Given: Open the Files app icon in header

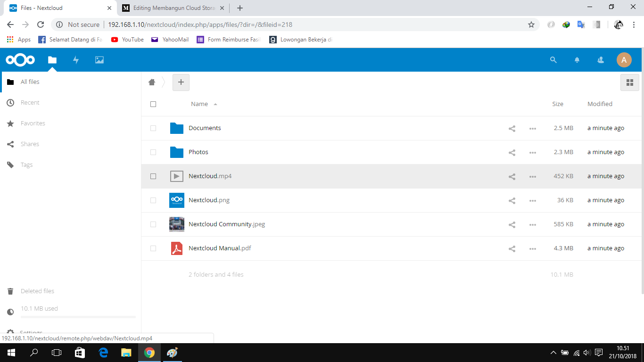Looking at the screenshot, I should (x=52, y=60).
